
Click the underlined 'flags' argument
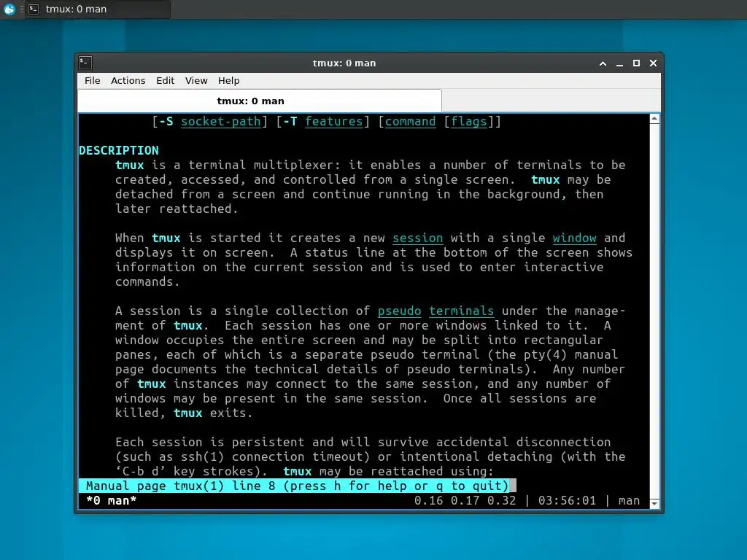[469, 122]
